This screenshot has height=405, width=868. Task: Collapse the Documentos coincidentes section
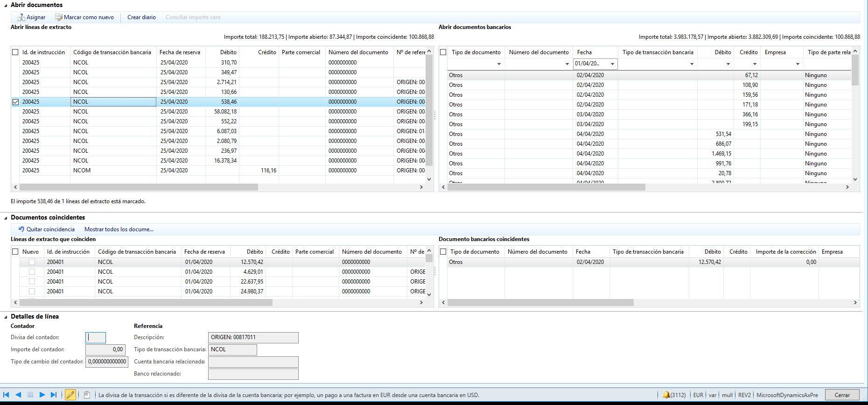pyautogui.click(x=6, y=218)
